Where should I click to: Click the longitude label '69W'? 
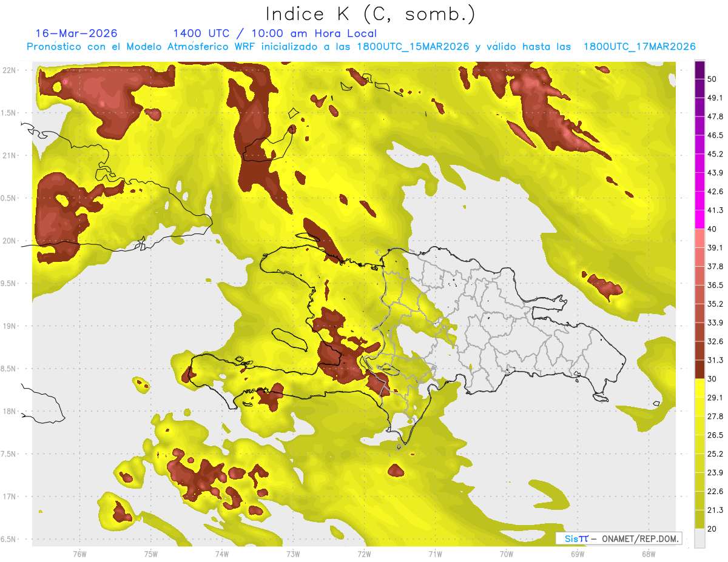click(577, 554)
